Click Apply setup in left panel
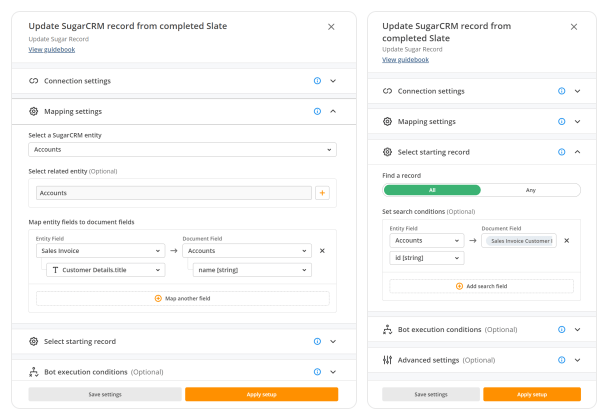The height and width of the screenshot is (420, 608). coord(261,394)
